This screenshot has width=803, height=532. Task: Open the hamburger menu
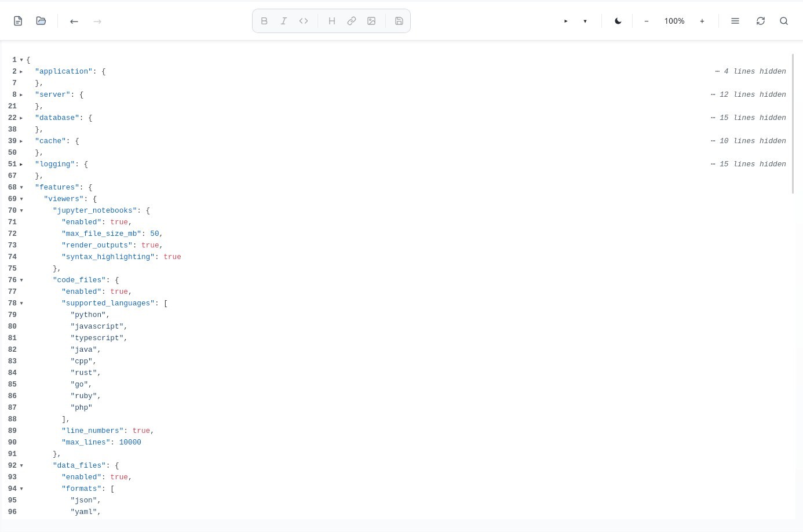pyautogui.click(x=735, y=21)
